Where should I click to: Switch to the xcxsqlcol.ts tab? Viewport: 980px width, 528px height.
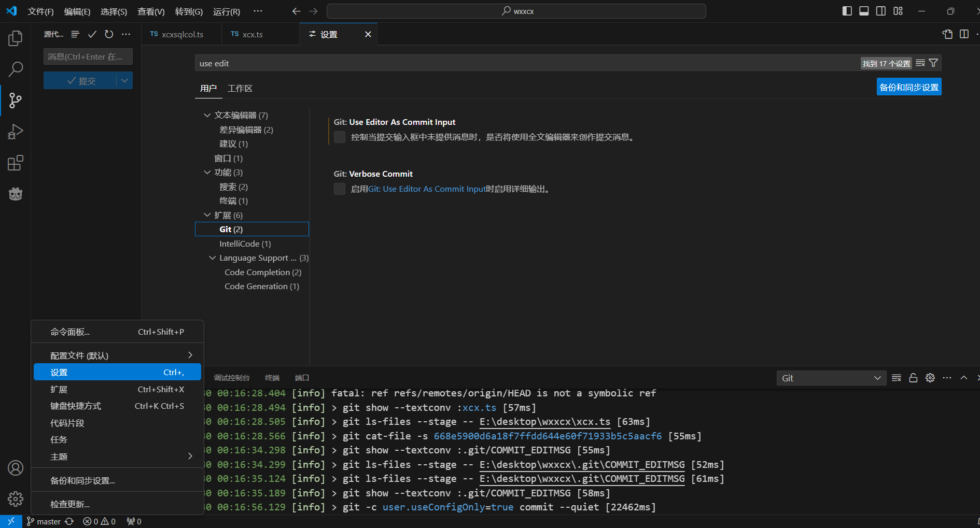pos(181,34)
